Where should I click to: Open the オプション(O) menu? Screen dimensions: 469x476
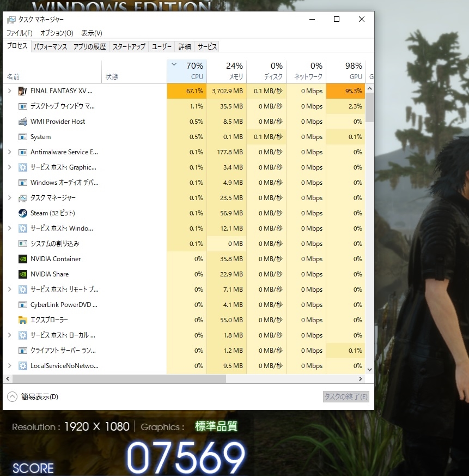[x=57, y=33]
